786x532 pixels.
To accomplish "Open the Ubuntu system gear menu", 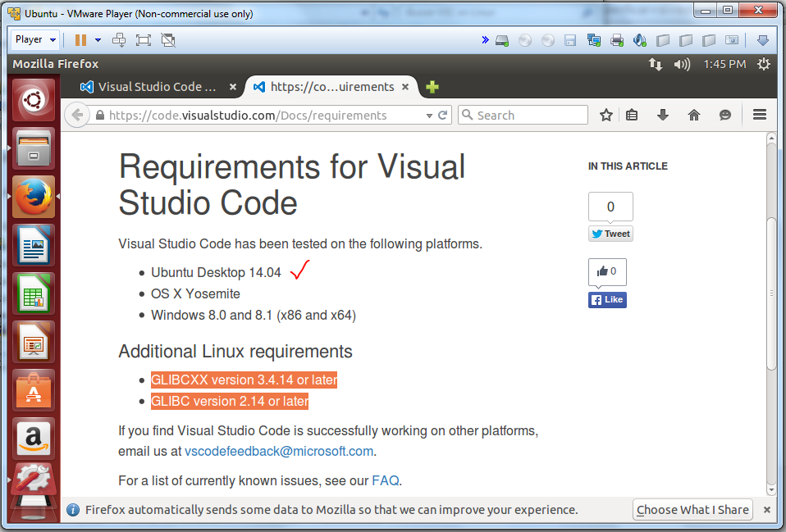I will (764, 64).
